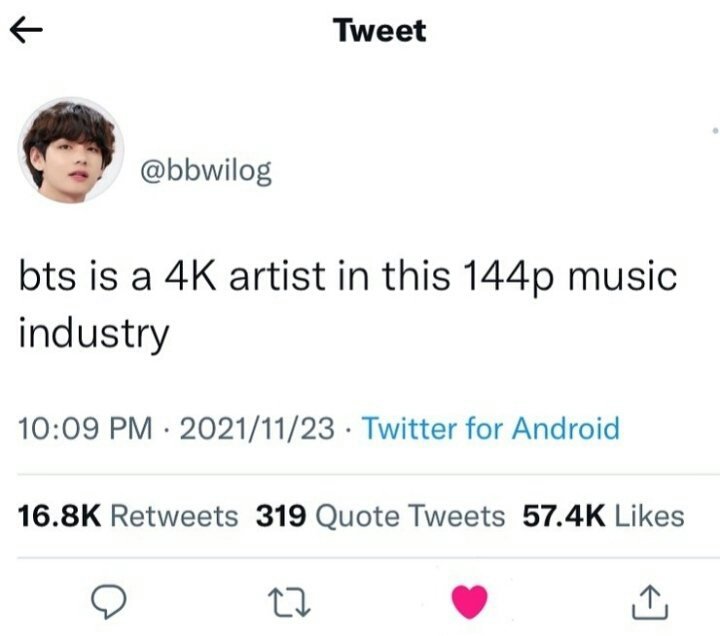
Task: Click the 10:09 PM timestamp
Action: point(85,428)
